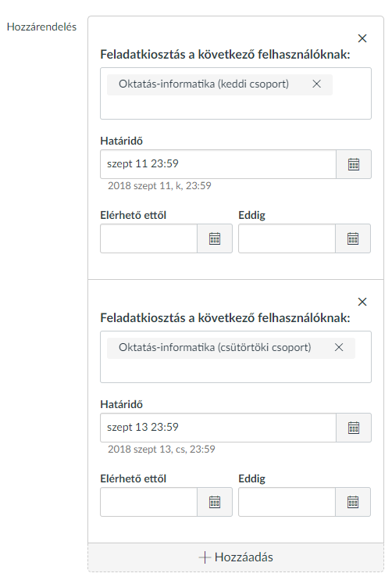
Task: Focus second Elérhető ettől date input
Action: [149, 502]
